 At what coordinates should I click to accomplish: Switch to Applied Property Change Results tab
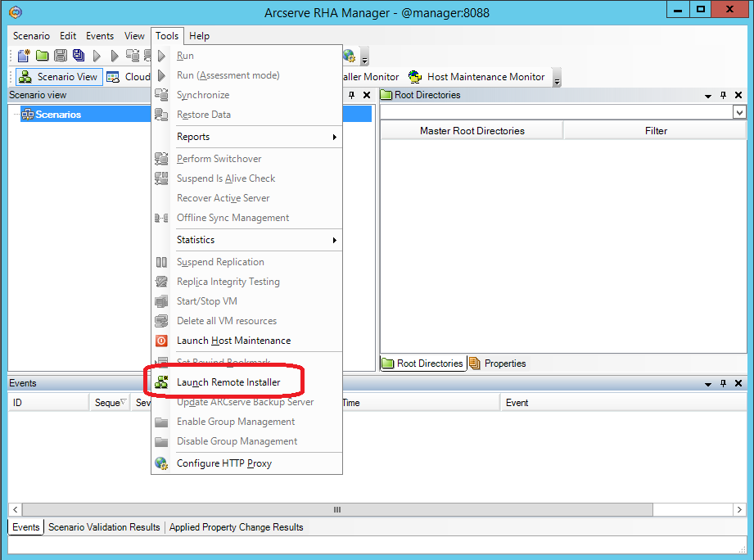pyautogui.click(x=236, y=527)
